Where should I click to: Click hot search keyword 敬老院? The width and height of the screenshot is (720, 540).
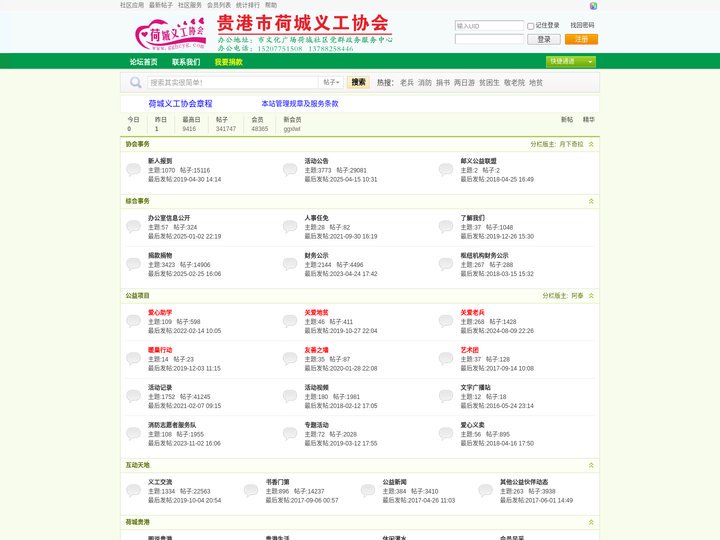514,83
